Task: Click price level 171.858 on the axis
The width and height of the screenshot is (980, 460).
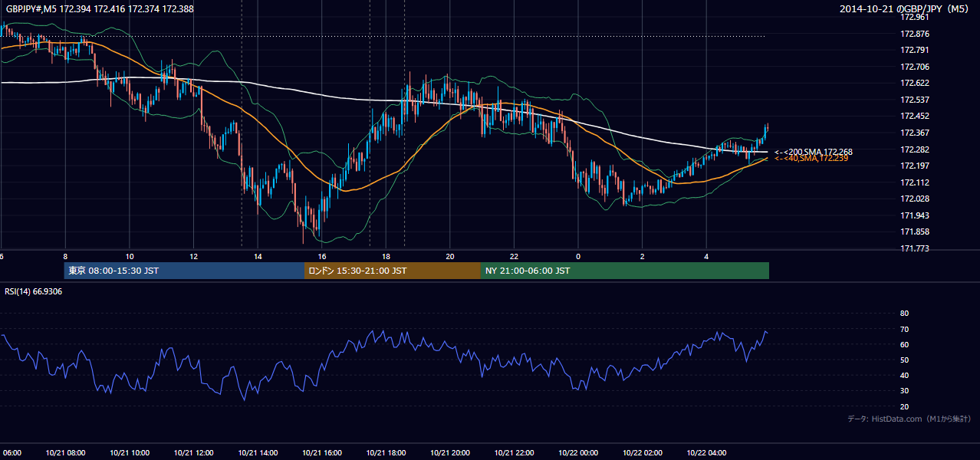Action: coord(915,232)
